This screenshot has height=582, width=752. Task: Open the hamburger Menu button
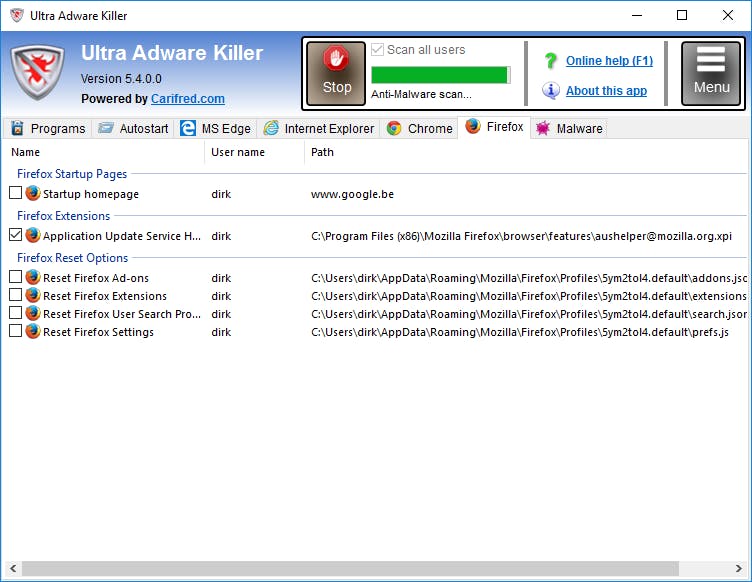(711, 73)
